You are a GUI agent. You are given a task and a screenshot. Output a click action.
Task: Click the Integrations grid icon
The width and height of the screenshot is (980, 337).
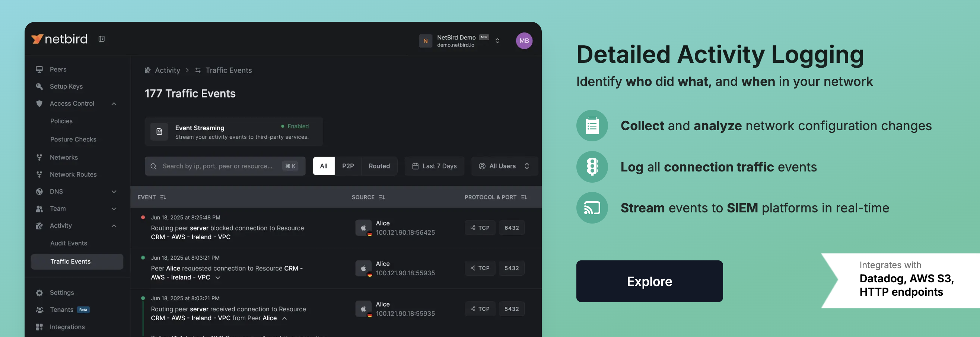(x=39, y=327)
